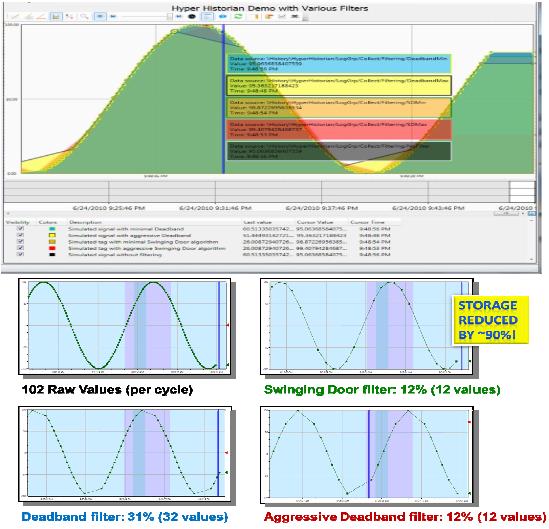Click 'Deadband filter: 31% (32 values)' caption
Viewport: 549px width, 529px height.
(x=125, y=516)
